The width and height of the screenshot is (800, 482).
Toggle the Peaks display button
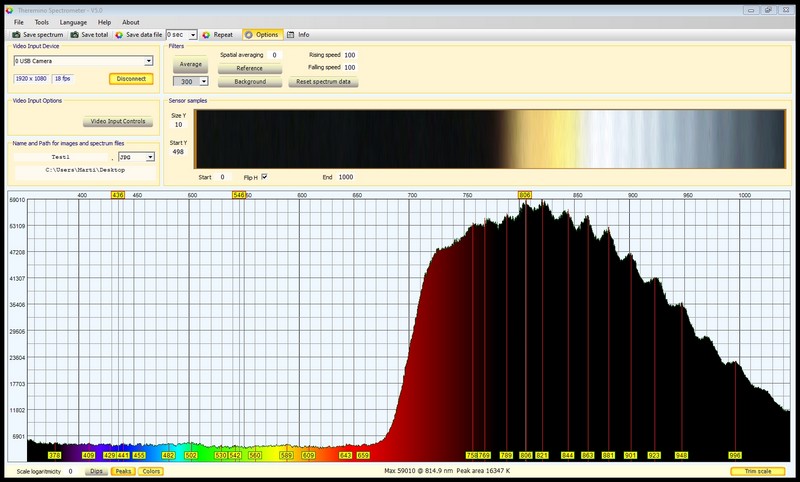tap(123, 470)
